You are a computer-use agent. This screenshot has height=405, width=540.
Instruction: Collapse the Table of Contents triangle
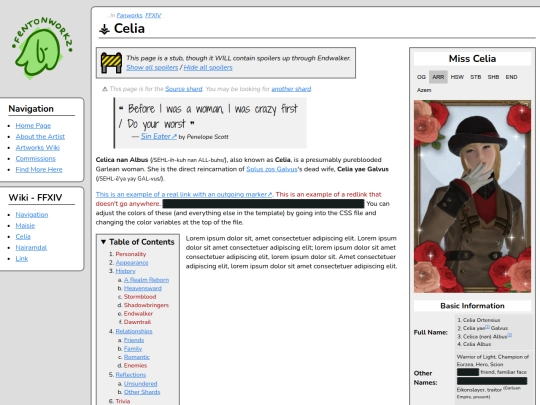103,242
